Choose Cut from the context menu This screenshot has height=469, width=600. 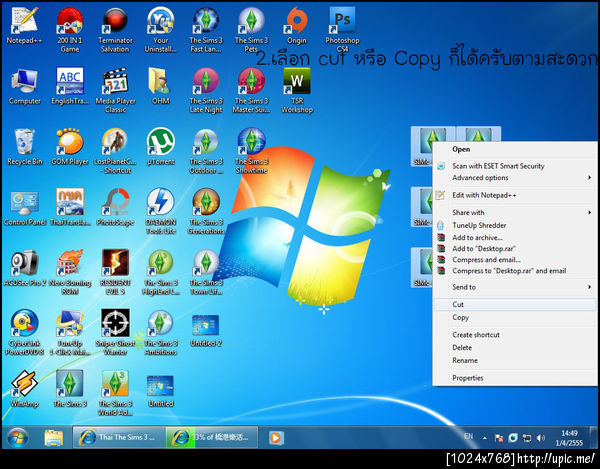[x=515, y=305]
